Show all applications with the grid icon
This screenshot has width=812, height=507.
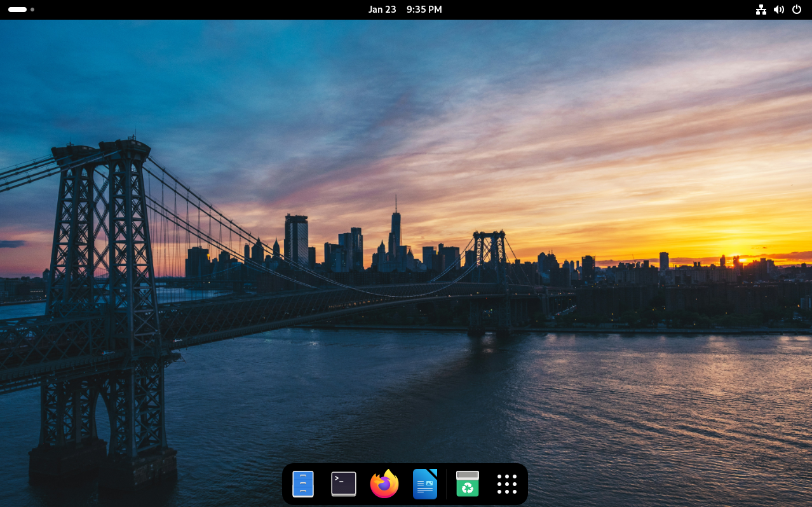pyautogui.click(x=506, y=483)
